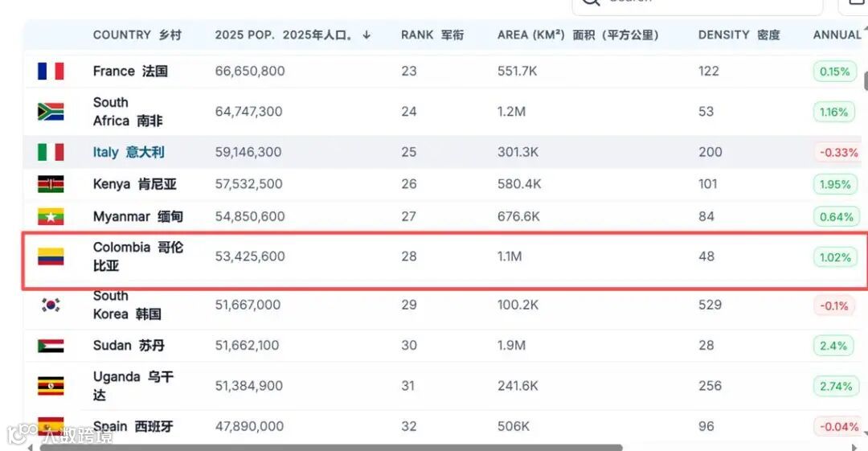Sort by Density column header
Screen dimensions: 868x451
[x=739, y=35]
